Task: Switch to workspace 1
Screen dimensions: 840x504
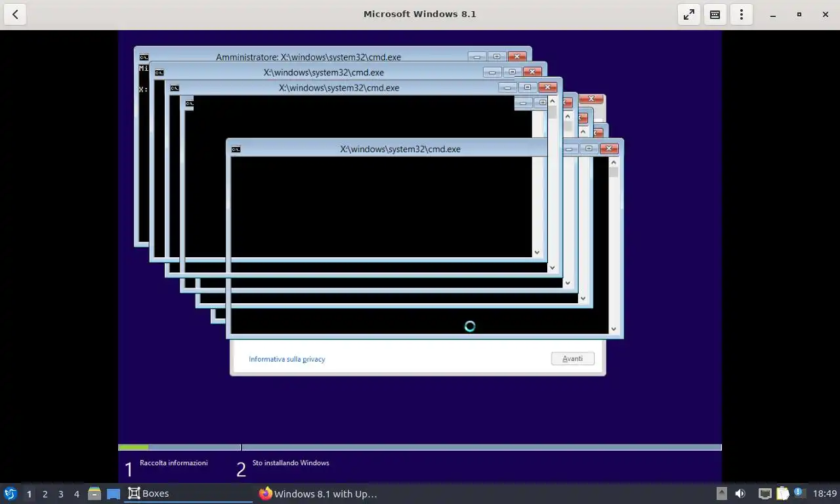Action: click(29, 493)
